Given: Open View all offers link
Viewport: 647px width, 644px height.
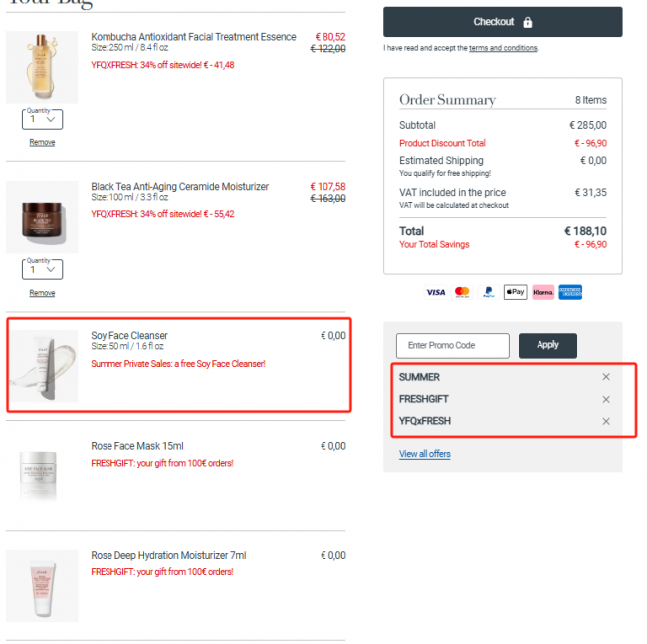Looking at the screenshot, I should point(425,454).
